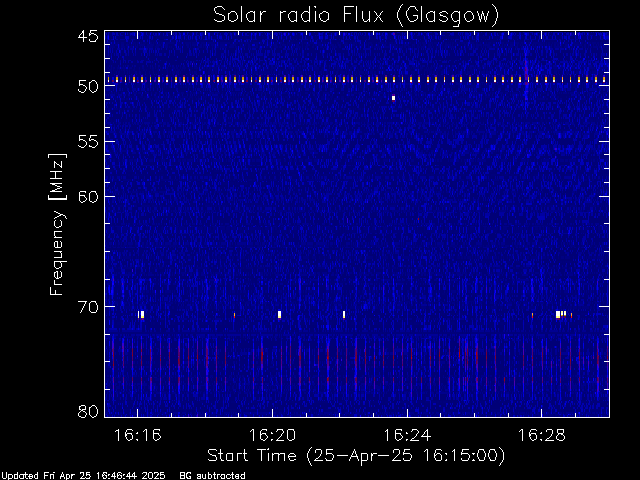Screen dimensions: 640x480
Task: Click the burst cluster at 71 MHz near 16:28
Action: (564, 314)
